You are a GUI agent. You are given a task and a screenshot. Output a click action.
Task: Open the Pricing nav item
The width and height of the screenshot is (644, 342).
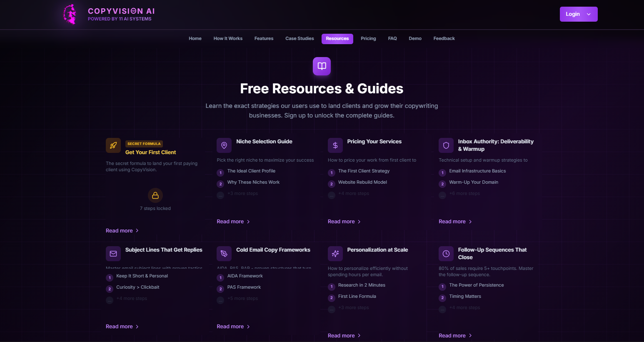pyautogui.click(x=368, y=39)
